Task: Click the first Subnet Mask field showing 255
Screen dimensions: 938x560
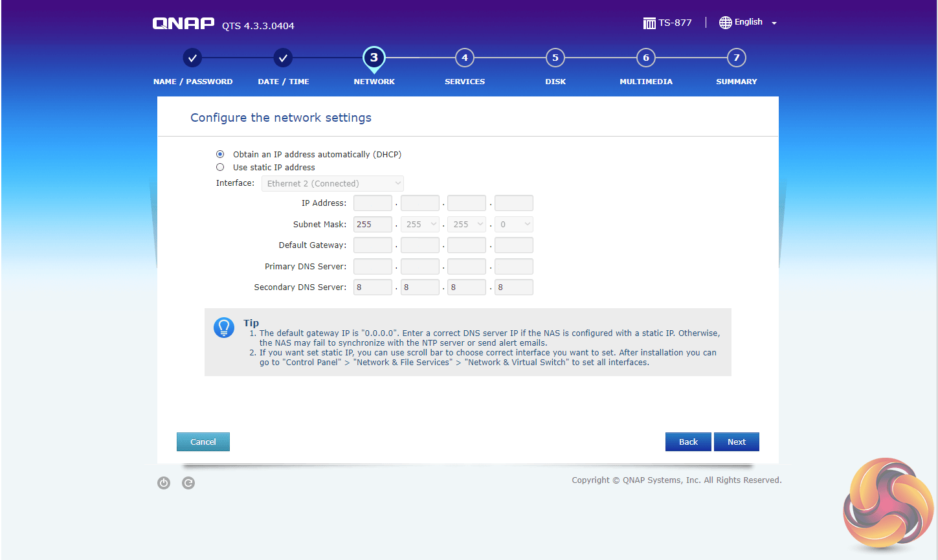Action: point(373,224)
